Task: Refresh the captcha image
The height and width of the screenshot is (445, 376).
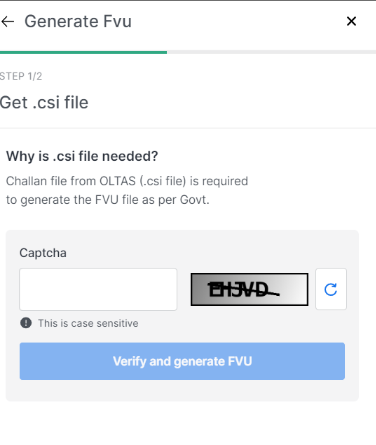Action: point(331,289)
